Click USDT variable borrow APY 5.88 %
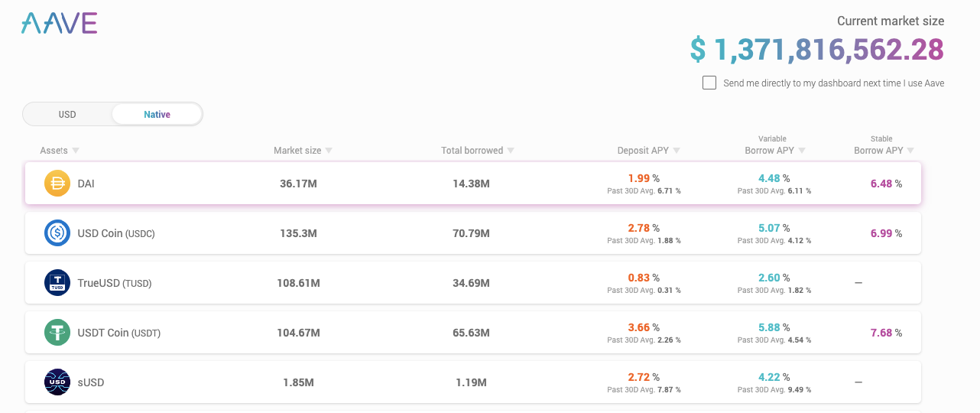The width and height of the screenshot is (980, 413). tap(774, 327)
